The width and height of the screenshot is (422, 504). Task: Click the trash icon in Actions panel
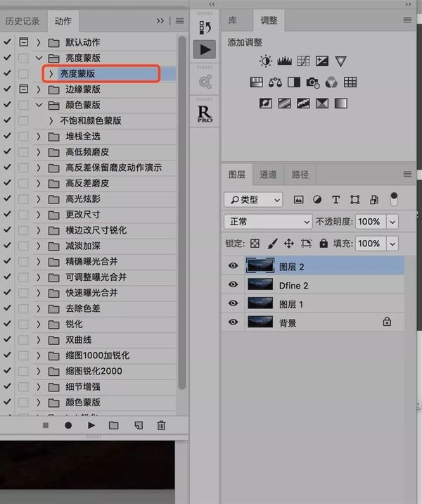click(161, 425)
